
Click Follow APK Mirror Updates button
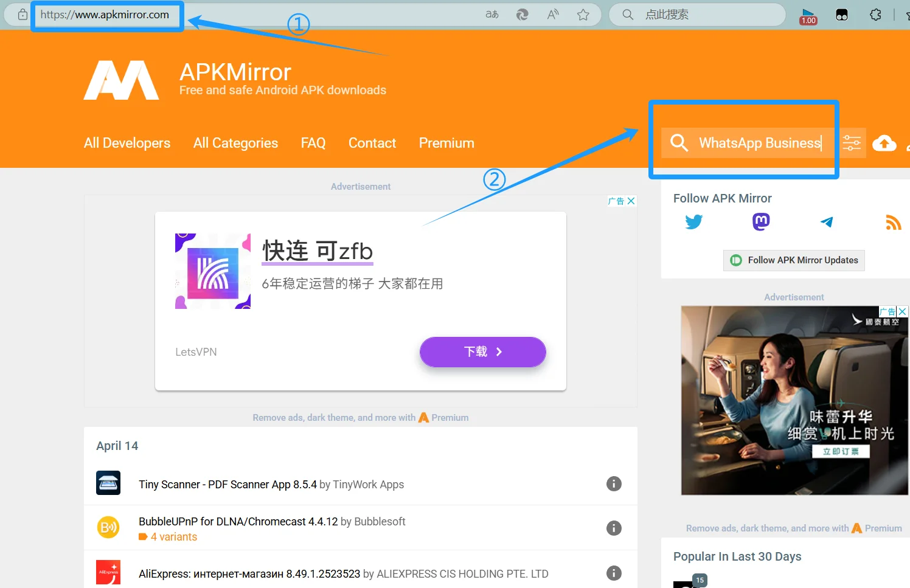(794, 260)
